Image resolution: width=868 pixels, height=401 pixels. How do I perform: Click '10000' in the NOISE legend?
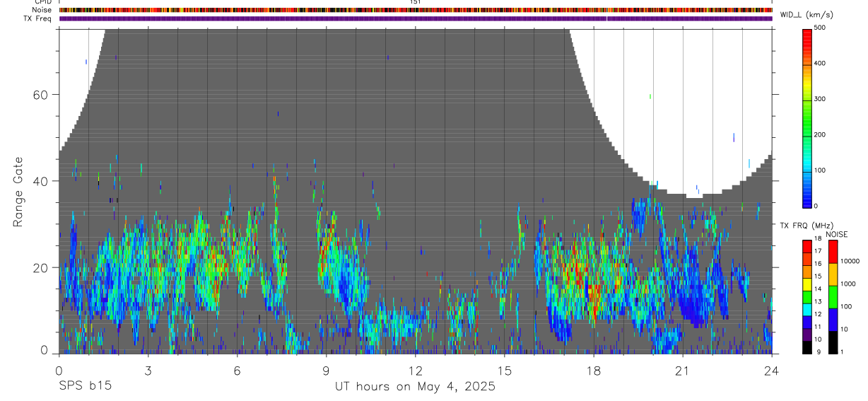tap(851, 261)
